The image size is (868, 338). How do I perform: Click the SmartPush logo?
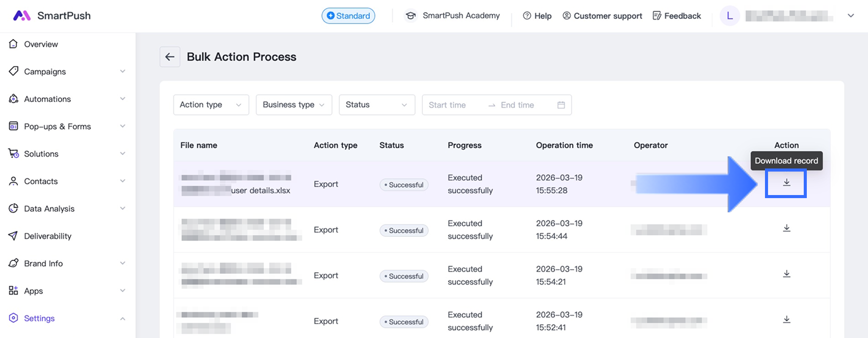click(52, 16)
